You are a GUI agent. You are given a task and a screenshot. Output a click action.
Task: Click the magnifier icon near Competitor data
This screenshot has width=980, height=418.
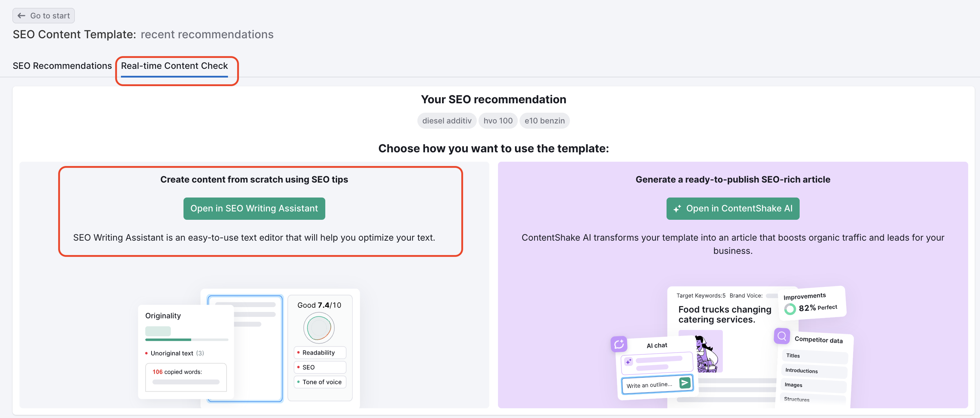pos(782,336)
